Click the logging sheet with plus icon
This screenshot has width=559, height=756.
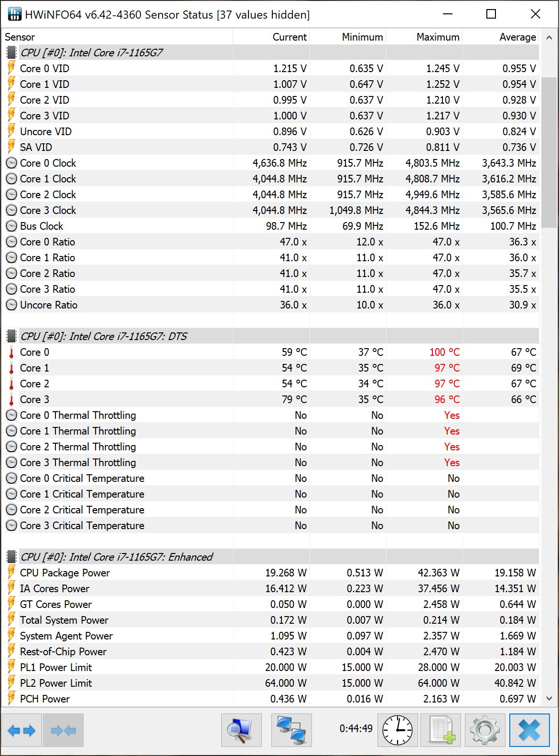(x=441, y=730)
